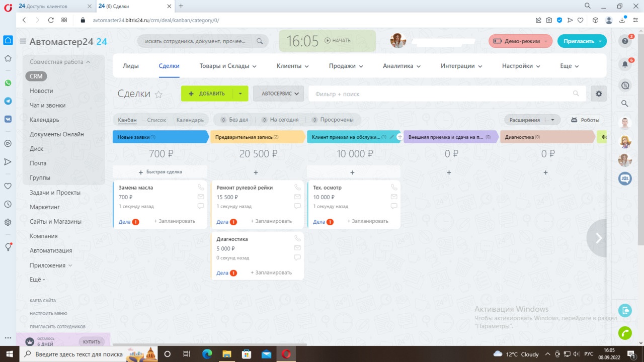Viewport: 644px width, 362px height.
Task: Add a deal in the Диагностика column plus
Action: 545,172
